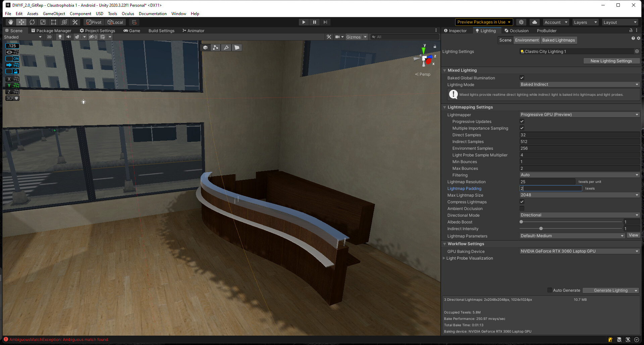644x345 pixels.
Task: Open the Lightmapper dropdown
Action: coord(579,114)
